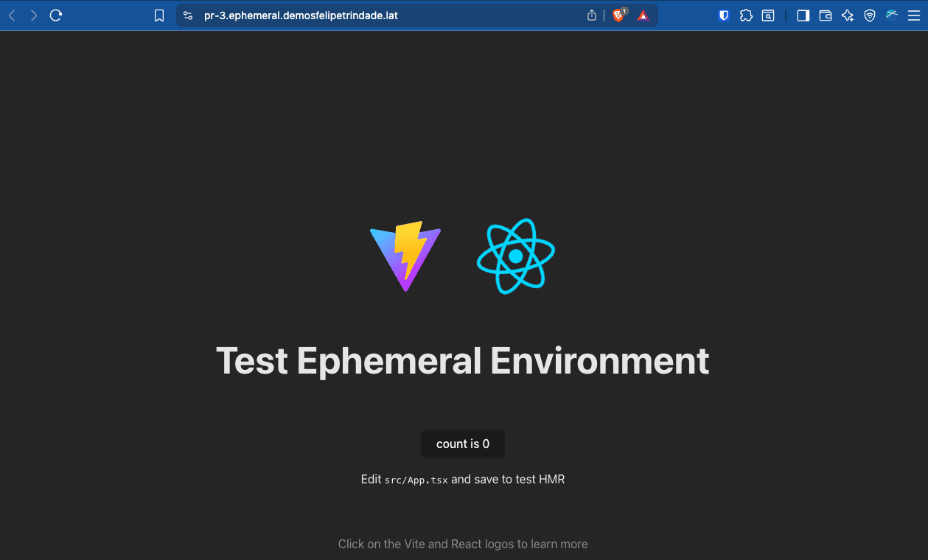Click the Test Ephemeral Environment heading
Viewport: 928px width, 560px height.
(x=463, y=361)
